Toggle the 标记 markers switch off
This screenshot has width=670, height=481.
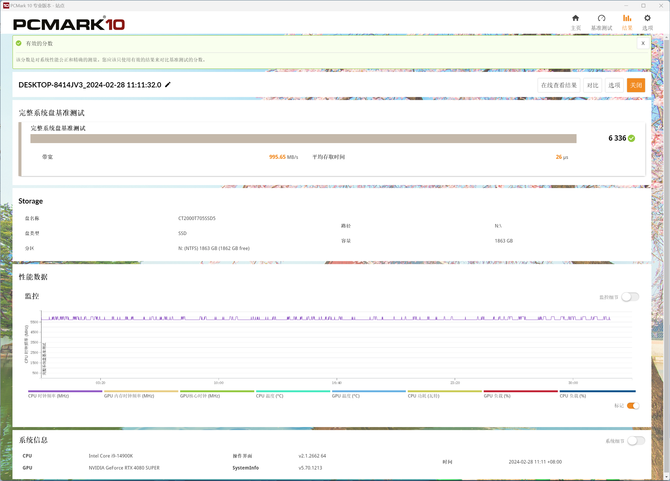pyautogui.click(x=633, y=406)
